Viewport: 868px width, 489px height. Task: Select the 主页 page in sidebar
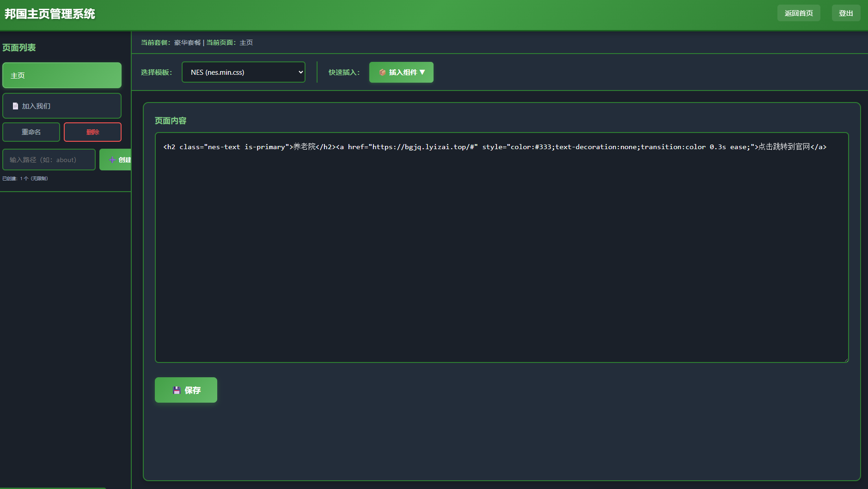pyautogui.click(x=62, y=75)
